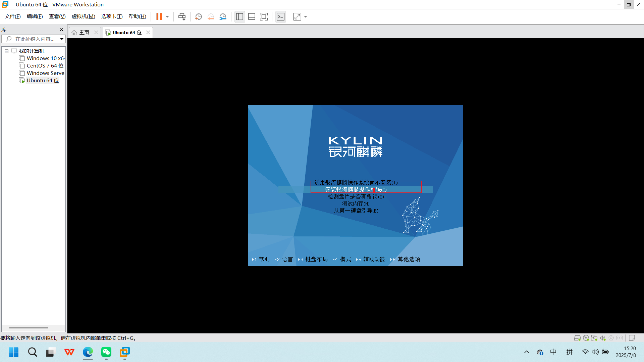Click F5 辅助功能 in installer footer
This screenshot has height=362, width=644.
(x=370, y=260)
